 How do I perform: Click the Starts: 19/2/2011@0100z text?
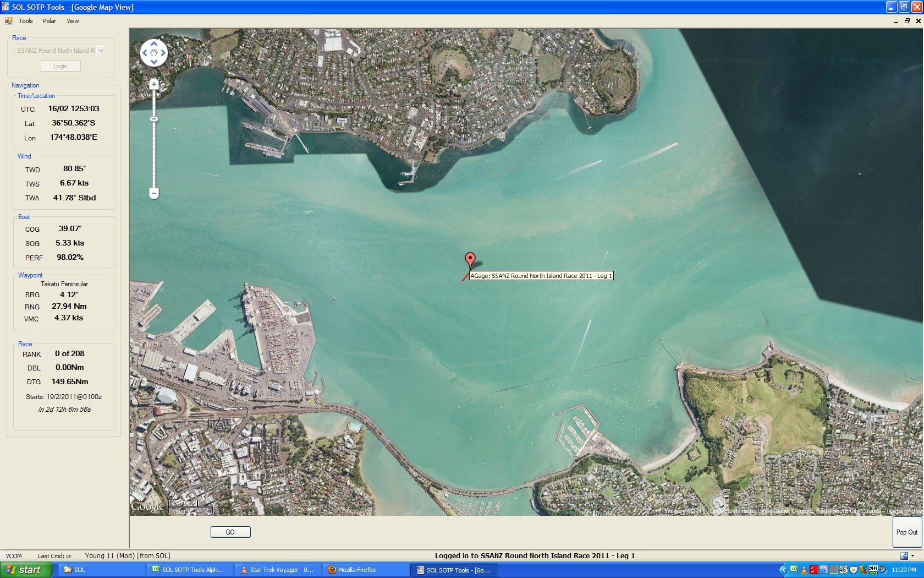pyautogui.click(x=64, y=396)
